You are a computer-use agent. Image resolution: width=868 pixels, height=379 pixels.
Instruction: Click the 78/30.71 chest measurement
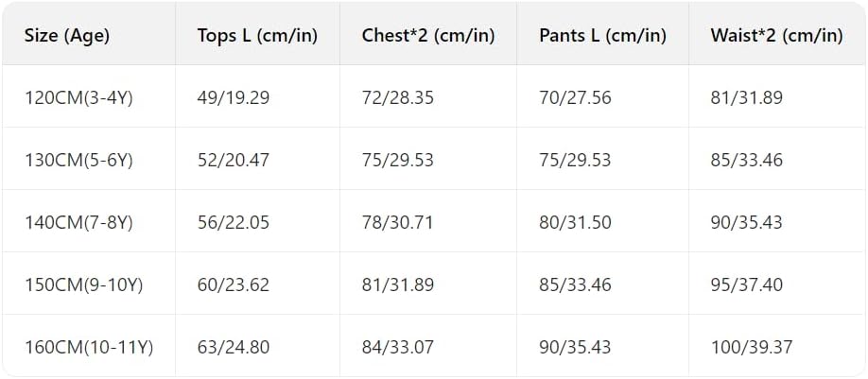click(398, 222)
